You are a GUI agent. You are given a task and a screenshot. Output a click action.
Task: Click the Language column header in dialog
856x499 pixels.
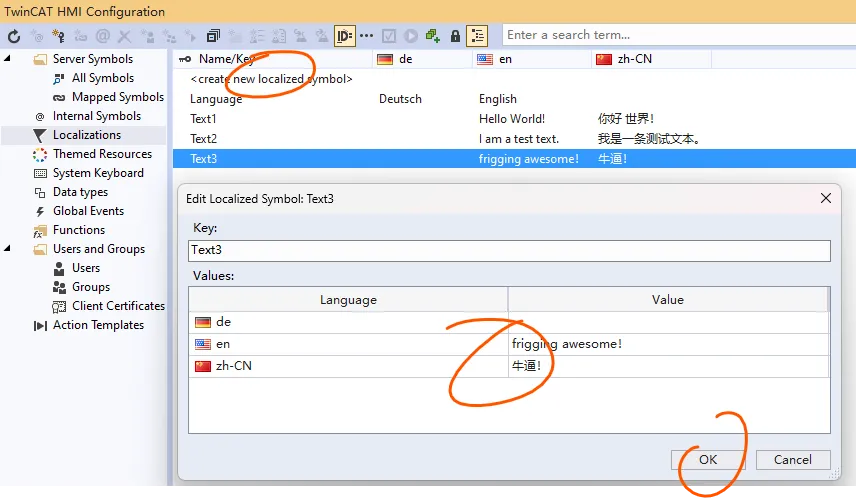coord(348,300)
